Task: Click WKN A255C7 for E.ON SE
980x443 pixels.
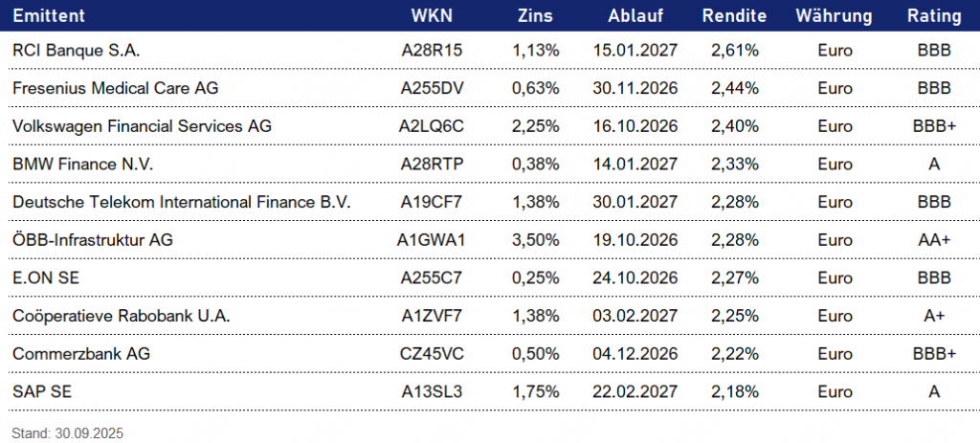Action: tap(433, 277)
